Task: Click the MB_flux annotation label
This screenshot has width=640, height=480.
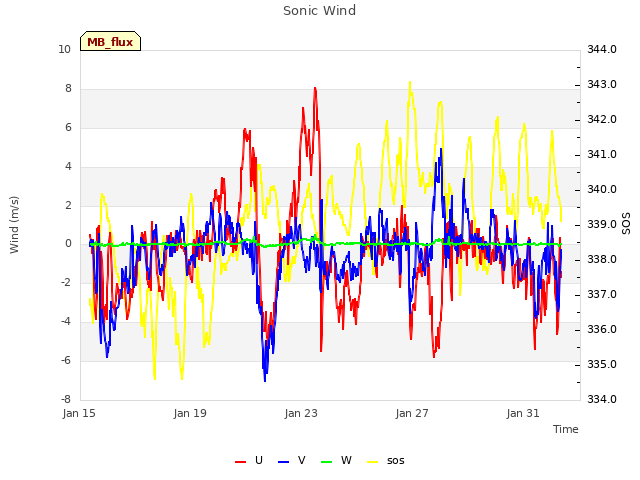Action: [x=110, y=42]
